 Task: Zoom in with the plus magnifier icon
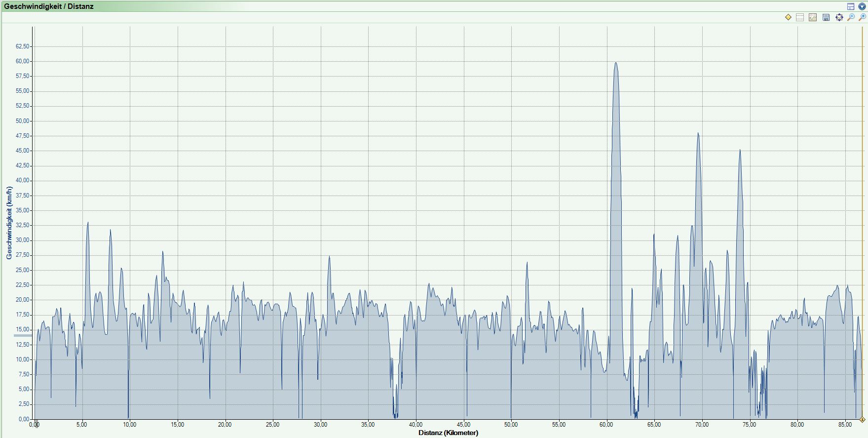click(x=862, y=17)
